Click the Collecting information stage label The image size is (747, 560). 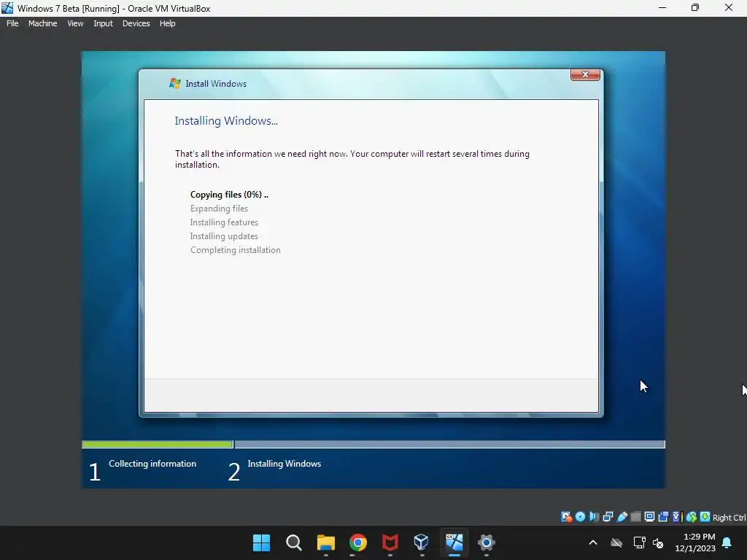click(x=152, y=463)
